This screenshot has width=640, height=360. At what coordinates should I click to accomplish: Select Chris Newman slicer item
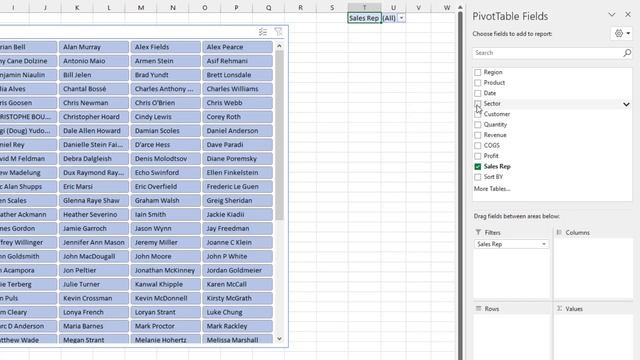point(93,103)
